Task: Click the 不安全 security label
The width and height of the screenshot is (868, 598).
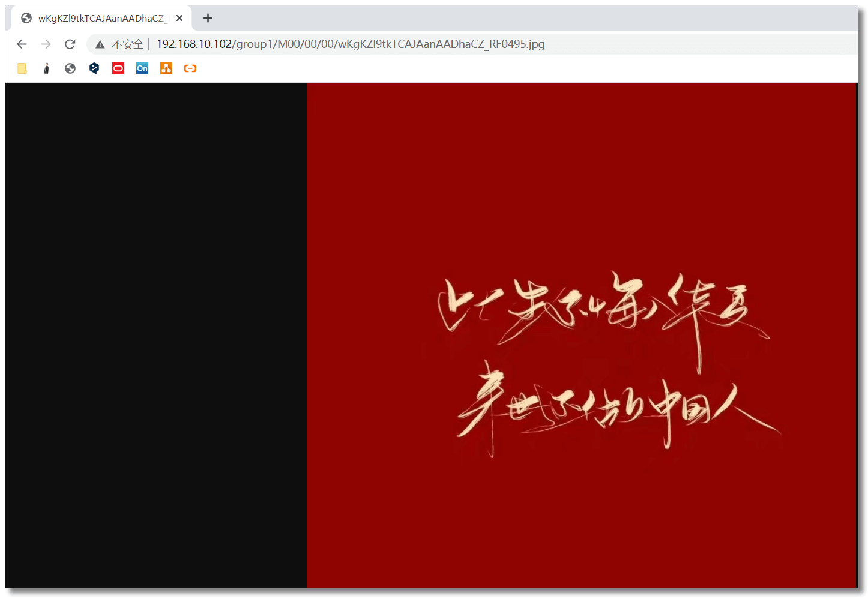Action: click(x=128, y=44)
